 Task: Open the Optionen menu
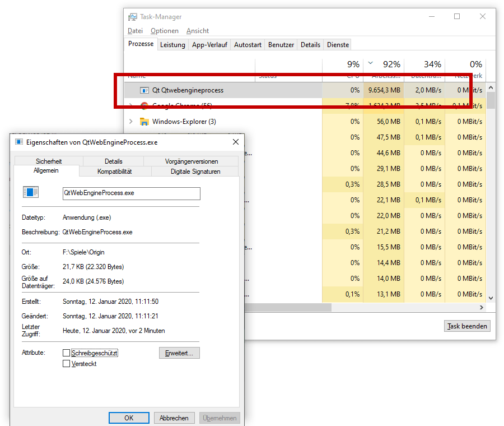pyautogui.click(x=165, y=31)
